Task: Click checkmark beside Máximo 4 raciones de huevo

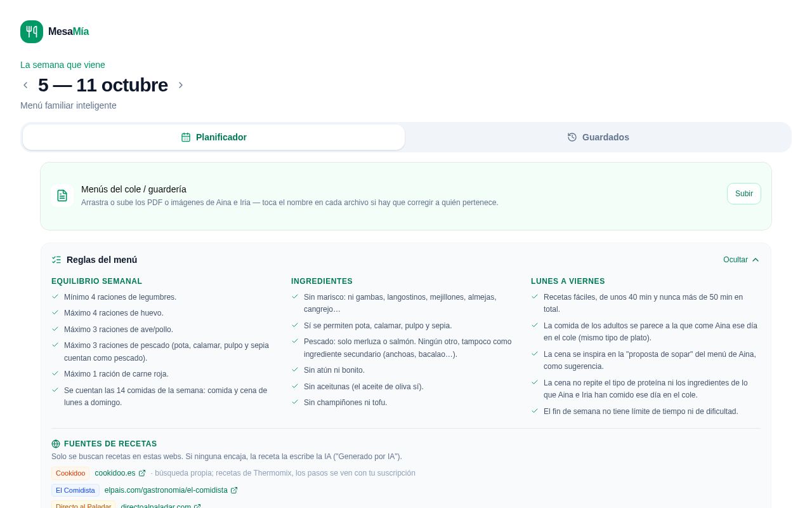Action: pyautogui.click(x=55, y=312)
